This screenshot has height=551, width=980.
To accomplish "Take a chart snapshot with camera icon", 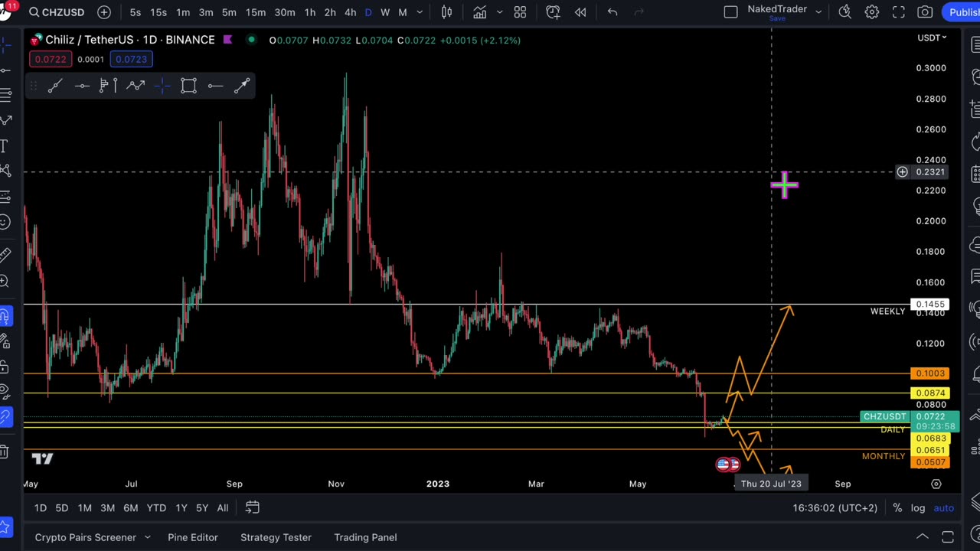I will point(925,12).
